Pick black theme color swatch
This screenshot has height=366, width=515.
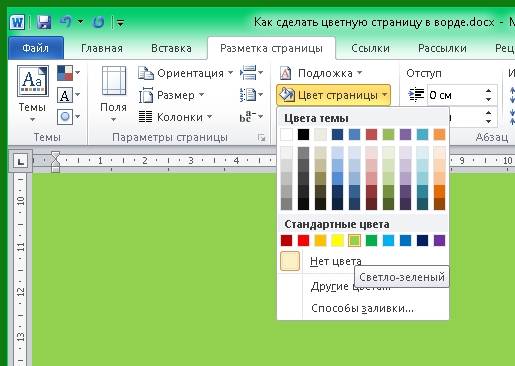point(303,135)
